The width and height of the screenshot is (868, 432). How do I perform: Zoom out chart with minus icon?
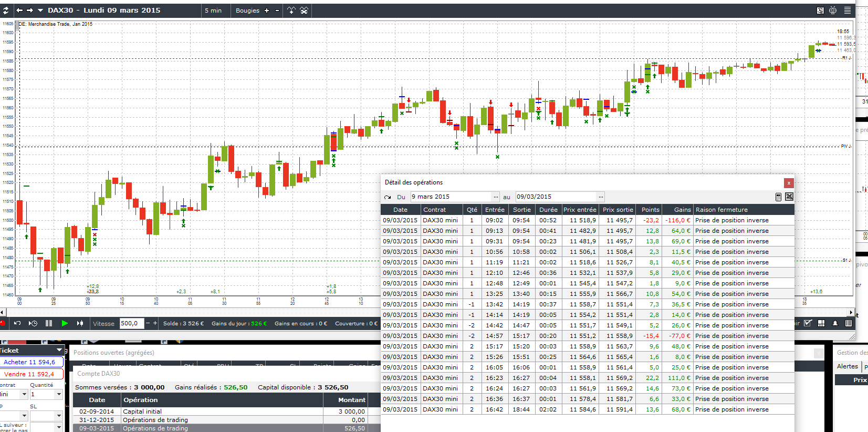(277, 11)
